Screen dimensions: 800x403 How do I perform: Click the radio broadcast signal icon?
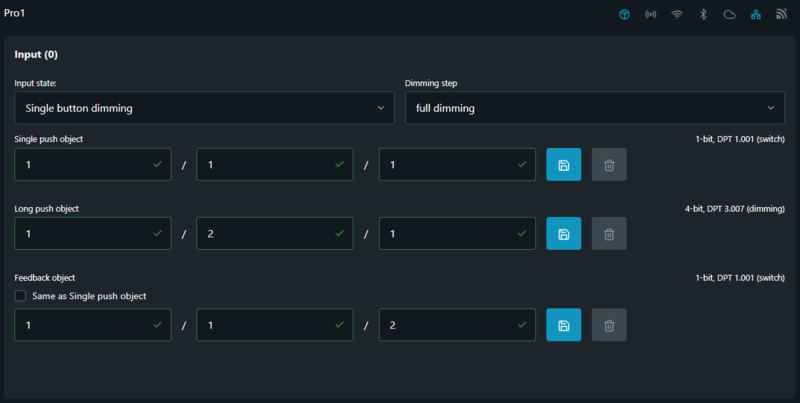pyautogui.click(x=651, y=15)
